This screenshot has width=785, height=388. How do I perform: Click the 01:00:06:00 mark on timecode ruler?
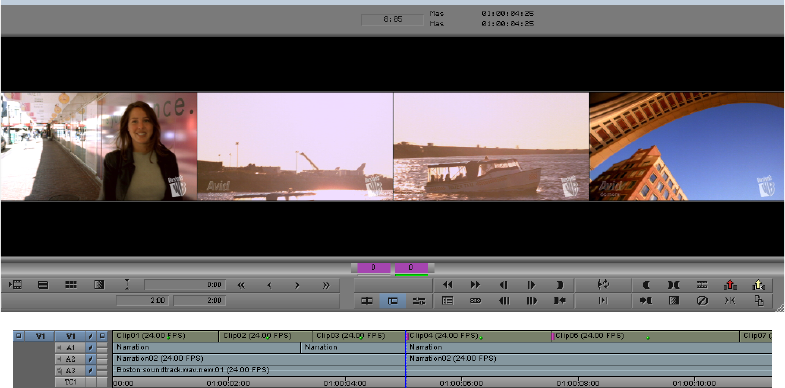click(461, 383)
